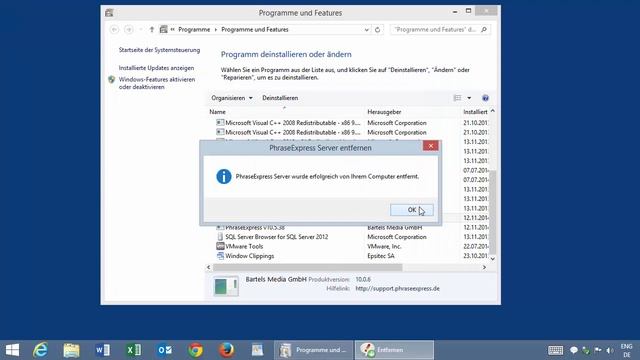Click horizontal scrollbar right arrow

coord(484,267)
